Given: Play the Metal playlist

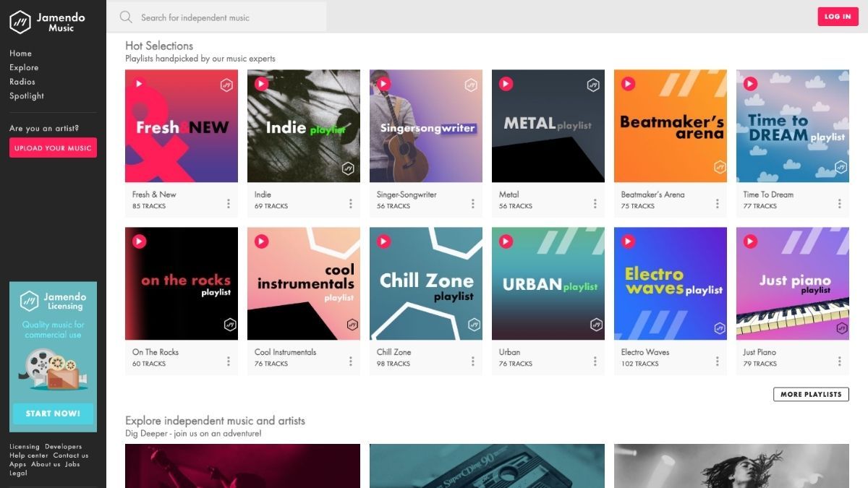Looking at the screenshot, I should pos(506,84).
